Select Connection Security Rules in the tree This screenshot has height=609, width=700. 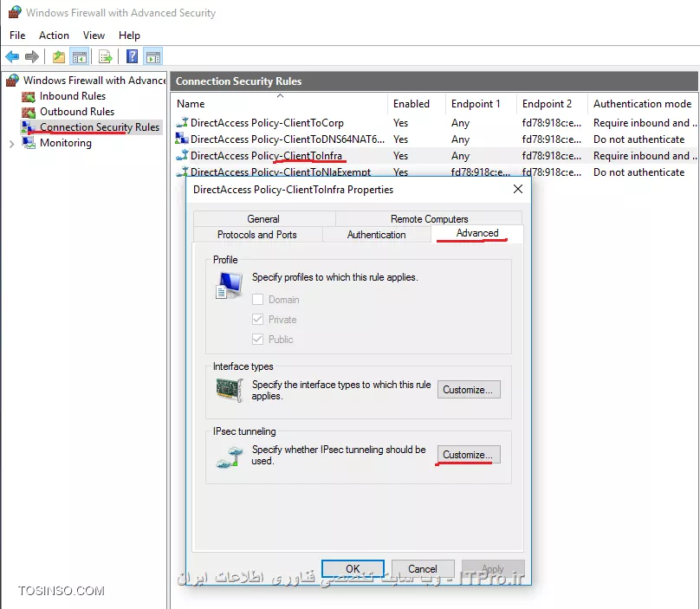point(100,127)
